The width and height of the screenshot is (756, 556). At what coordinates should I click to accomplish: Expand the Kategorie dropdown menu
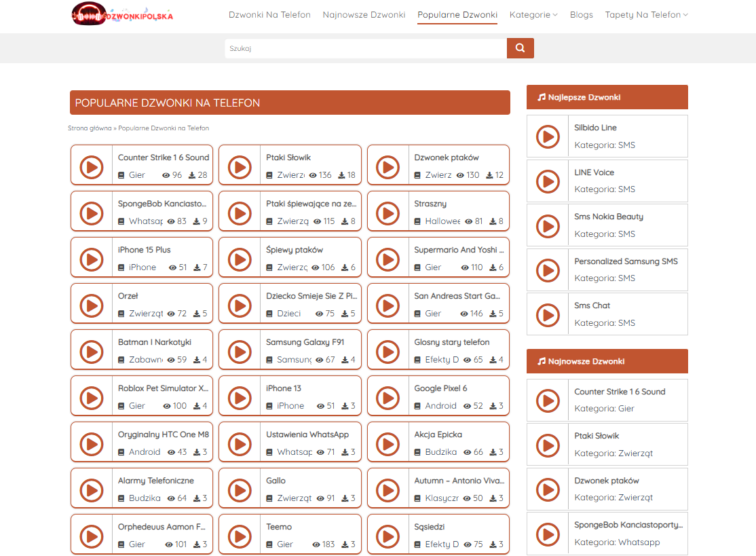click(x=533, y=15)
